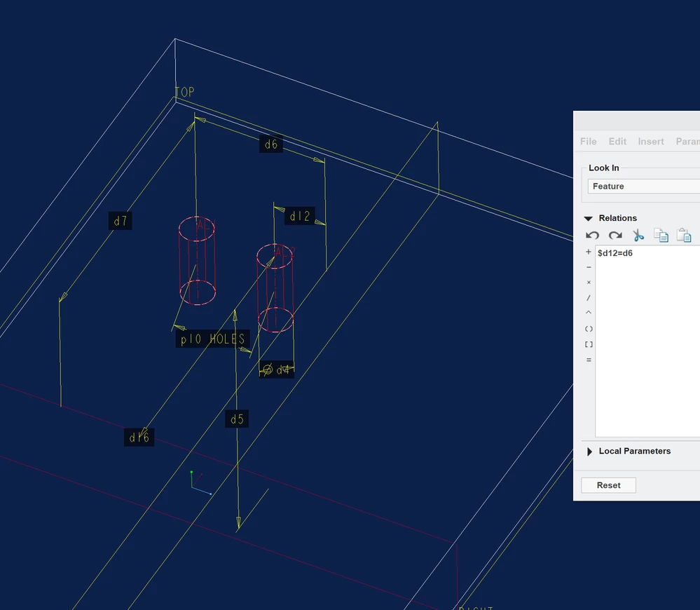Select the d7 dimension label
This screenshot has height=610, width=700.
point(120,221)
